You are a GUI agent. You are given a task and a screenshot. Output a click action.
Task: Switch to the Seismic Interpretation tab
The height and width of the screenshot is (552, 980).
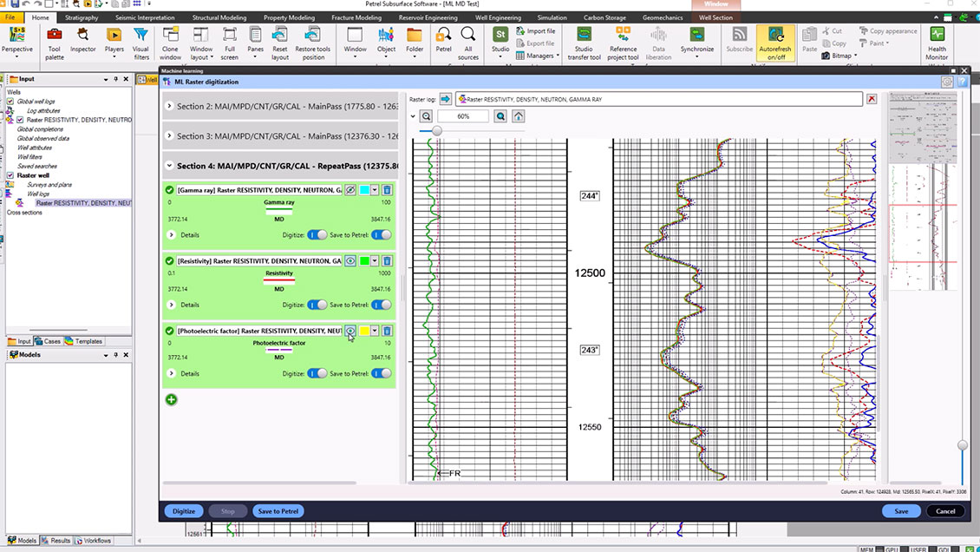145,17
